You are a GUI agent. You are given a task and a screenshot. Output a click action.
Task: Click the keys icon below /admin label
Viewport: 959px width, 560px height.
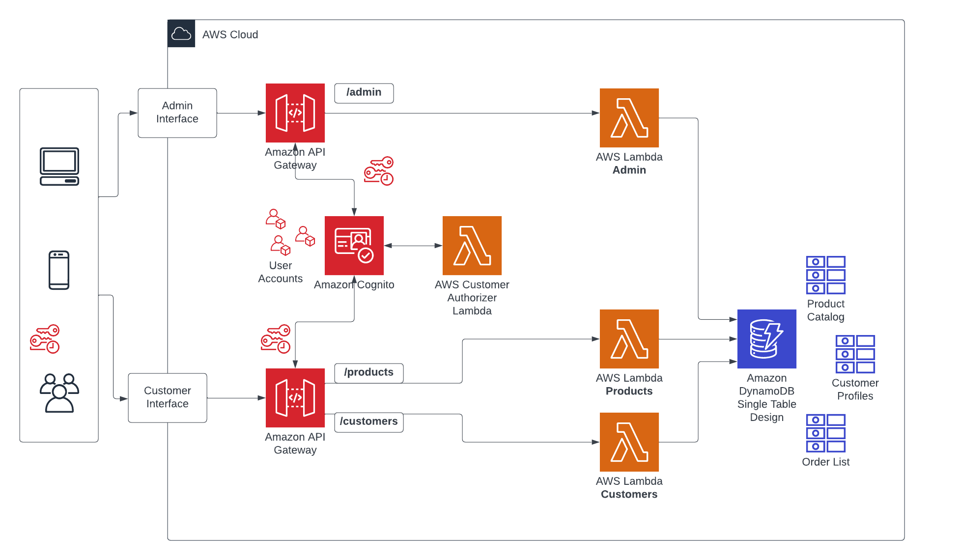click(x=379, y=171)
